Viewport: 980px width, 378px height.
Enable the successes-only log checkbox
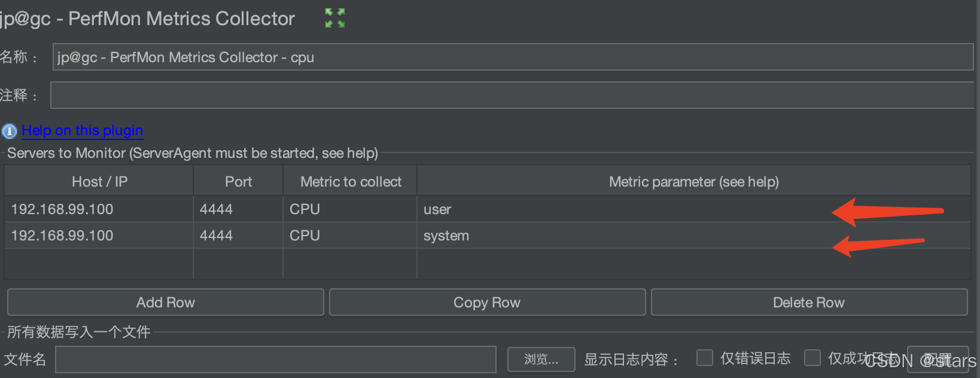(x=812, y=358)
